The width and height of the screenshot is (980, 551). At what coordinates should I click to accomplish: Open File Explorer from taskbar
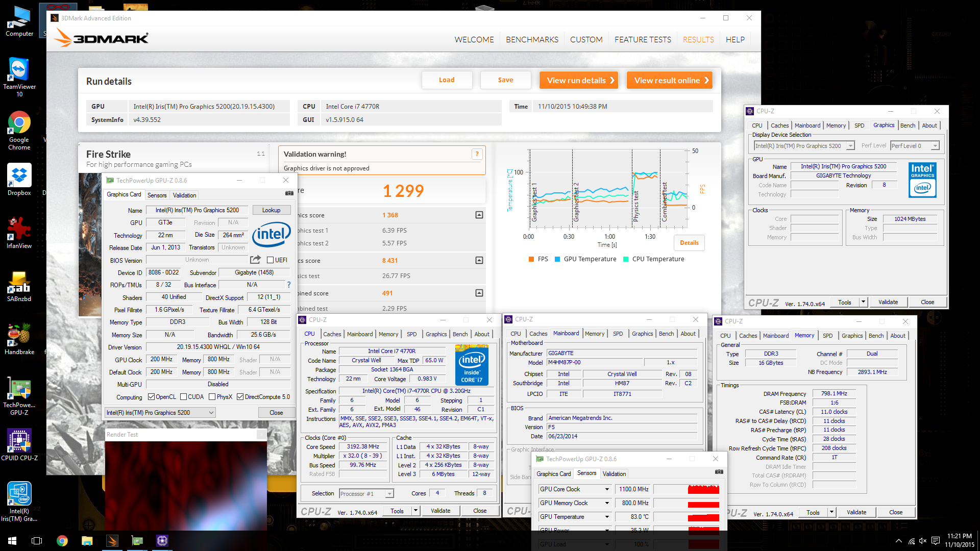87,541
